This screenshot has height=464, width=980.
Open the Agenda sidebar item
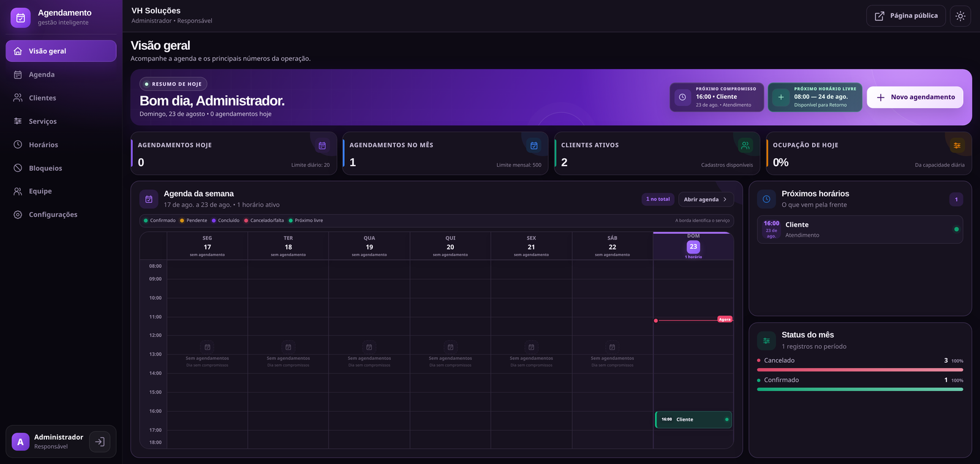pyautogui.click(x=61, y=75)
